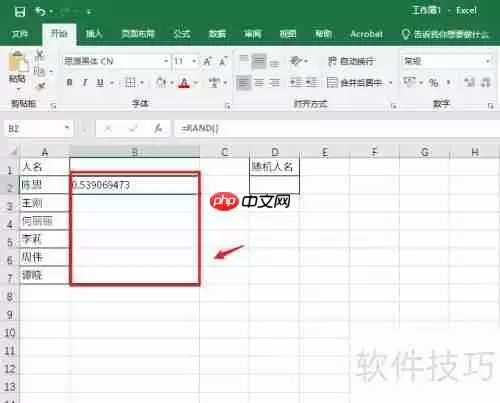Open the font color dropdown arrow

point(196,83)
